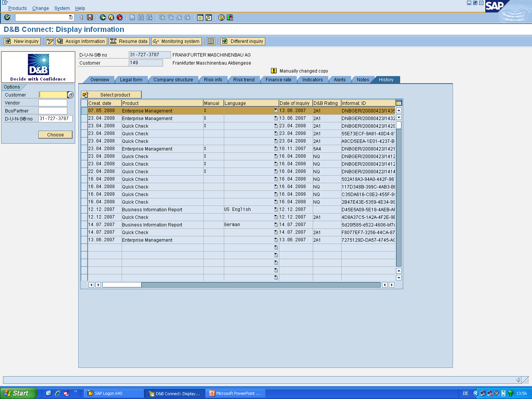Click the First page icon
The width and height of the screenshot is (532, 399).
[x=162, y=17]
